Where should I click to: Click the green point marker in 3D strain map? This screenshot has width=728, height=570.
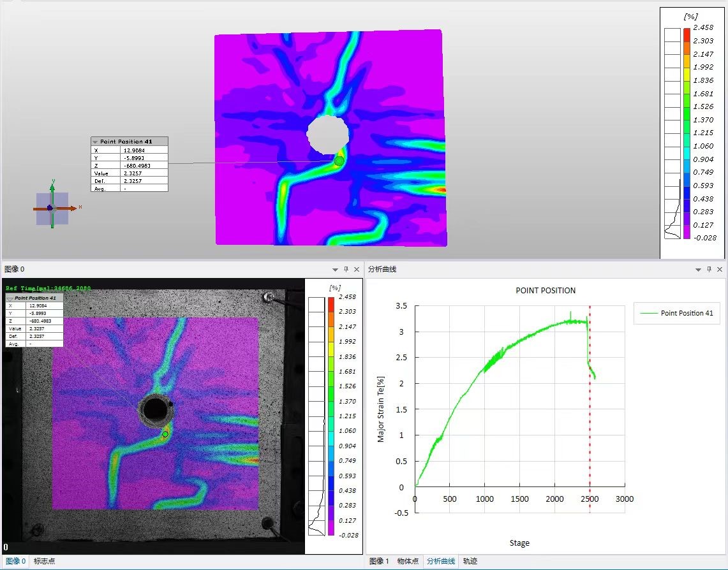click(339, 161)
